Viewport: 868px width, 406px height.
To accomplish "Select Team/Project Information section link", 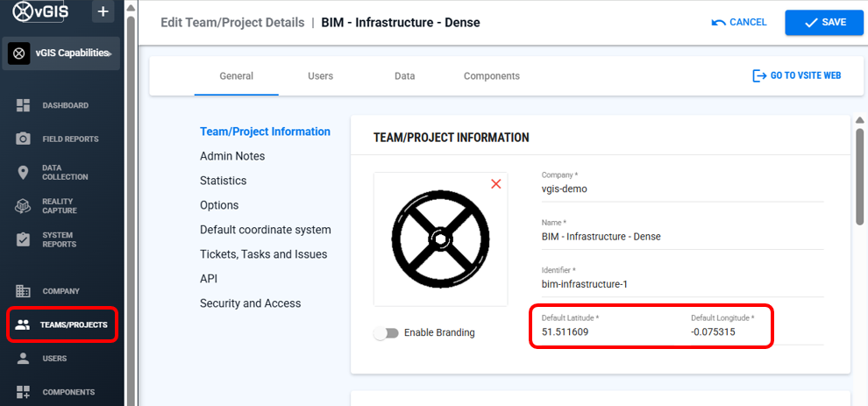I will point(265,132).
